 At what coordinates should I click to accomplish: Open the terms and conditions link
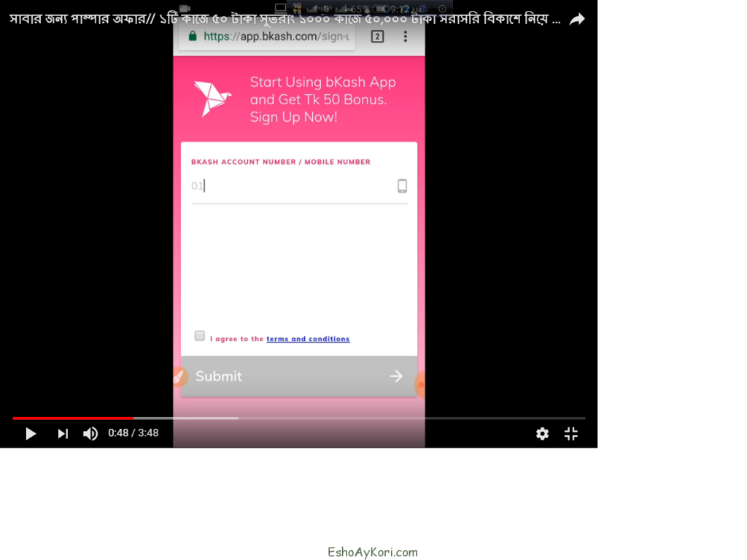point(308,339)
